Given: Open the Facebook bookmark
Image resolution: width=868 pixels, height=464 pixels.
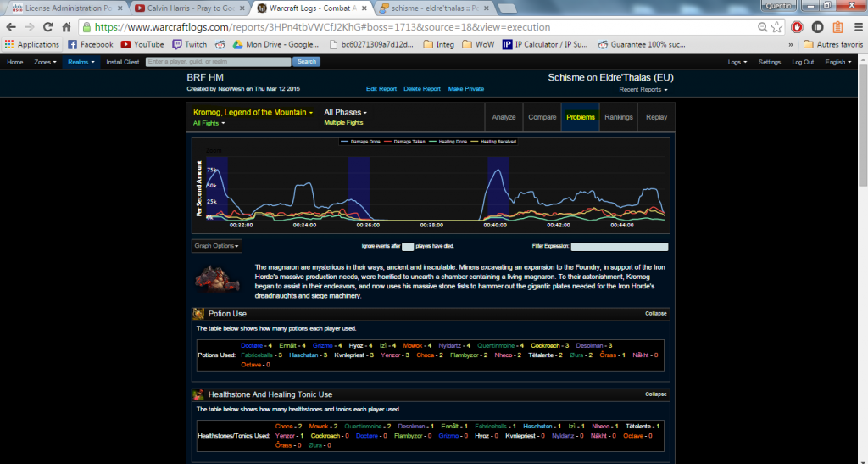Looking at the screenshot, I should click(x=90, y=44).
